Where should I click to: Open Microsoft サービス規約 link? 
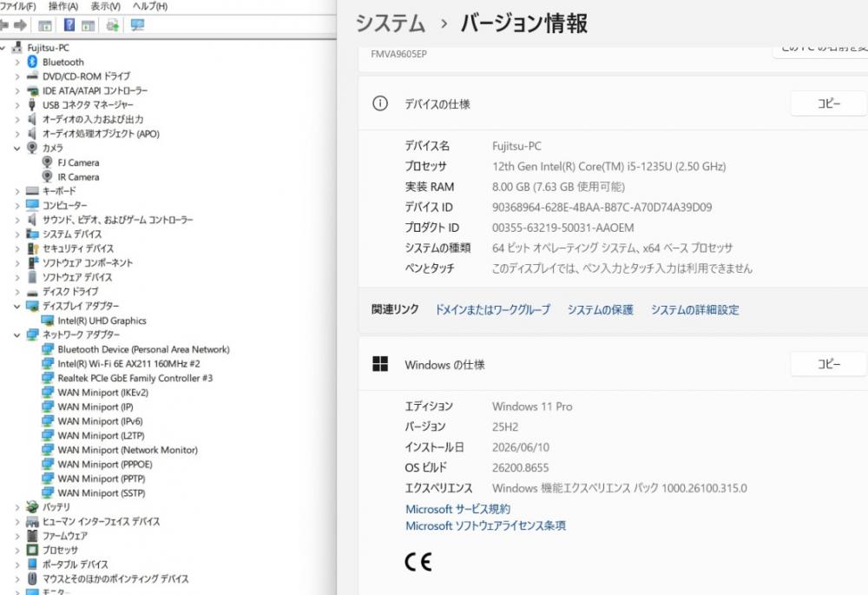coord(457,509)
